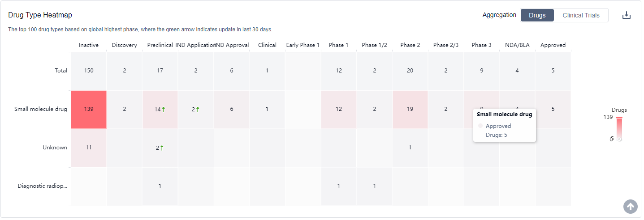Click the scroll-to-top arrow button
644x220 pixels.
[630, 206]
